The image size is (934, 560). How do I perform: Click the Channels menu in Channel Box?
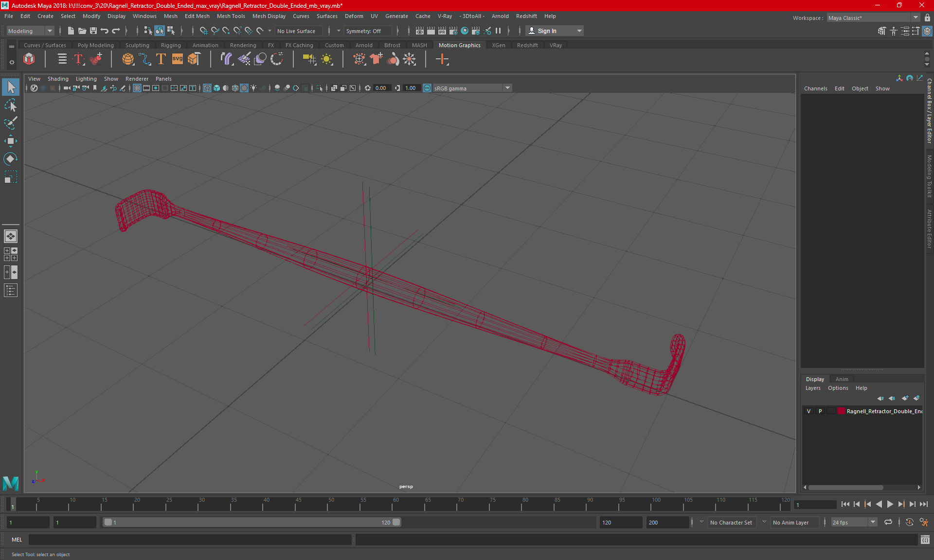pyautogui.click(x=815, y=88)
